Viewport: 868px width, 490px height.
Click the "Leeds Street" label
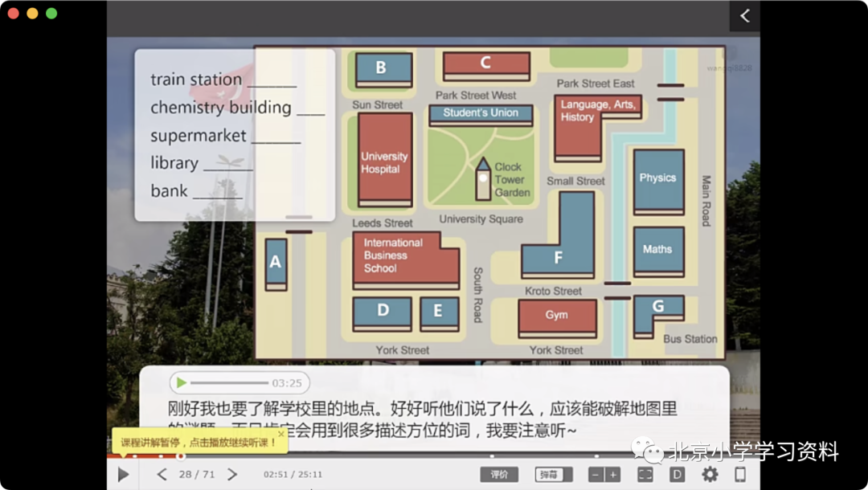(383, 223)
